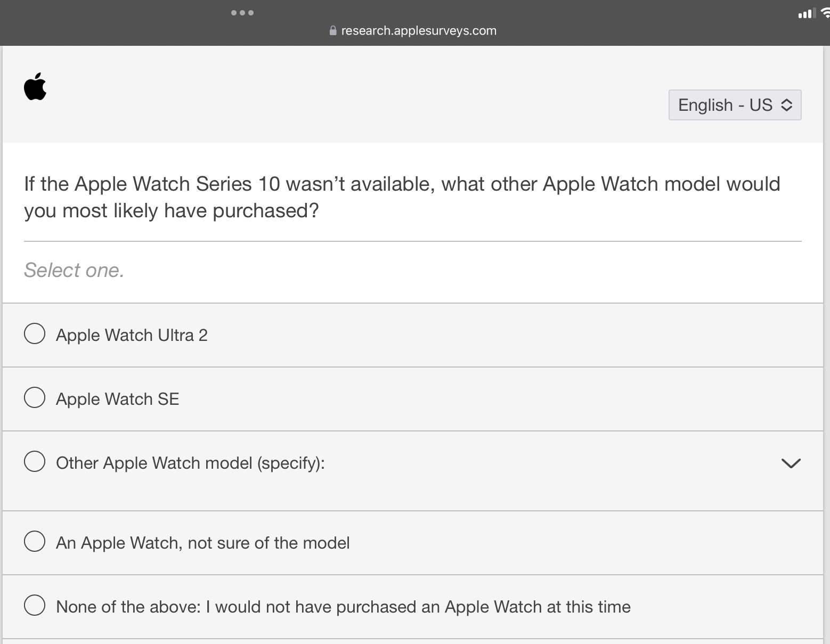
Task: Tap the cellular signal strength icon
Action: (x=805, y=14)
